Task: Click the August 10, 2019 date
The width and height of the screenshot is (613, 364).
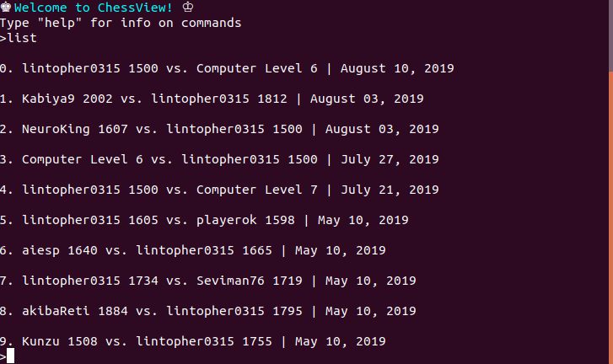Action: 397,68
